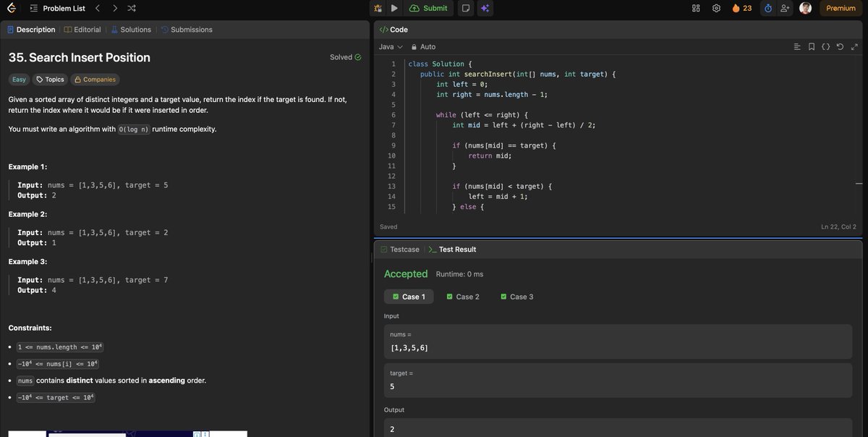The height and width of the screenshot is (437, 868).
Task: Open the locked Companies tag
Action: 95,80
